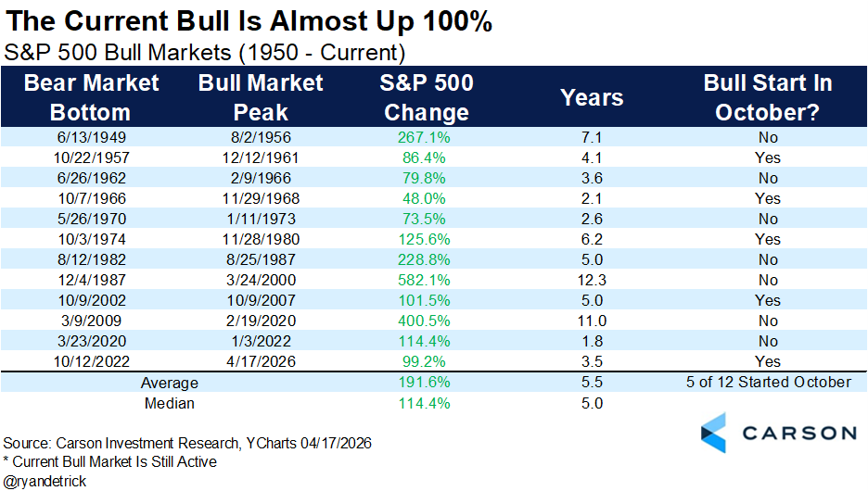Click the 4/17/2026 bull market peak date
This screenshot has height=491, width=868.
[261, 361]
